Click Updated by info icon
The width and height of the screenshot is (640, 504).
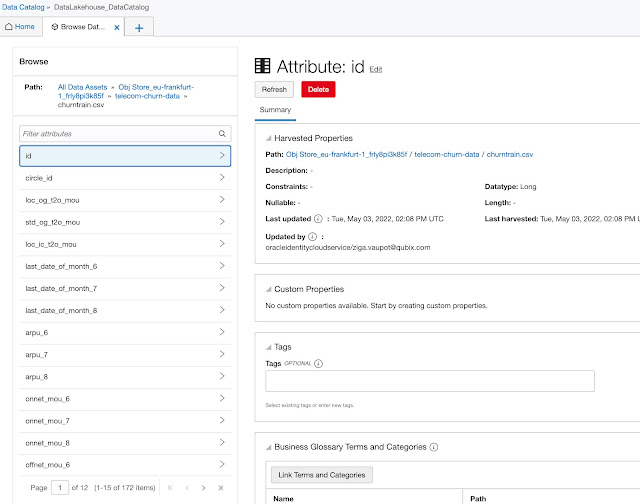312,237
